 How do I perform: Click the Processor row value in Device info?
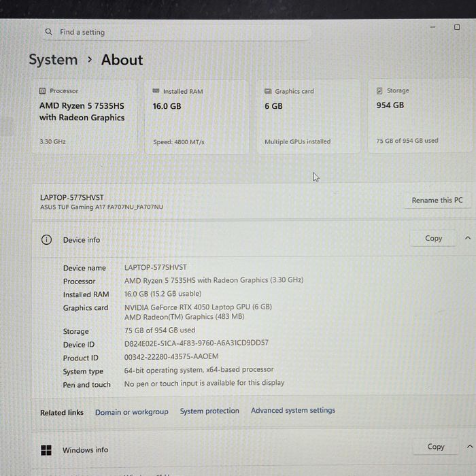[214, 280]
